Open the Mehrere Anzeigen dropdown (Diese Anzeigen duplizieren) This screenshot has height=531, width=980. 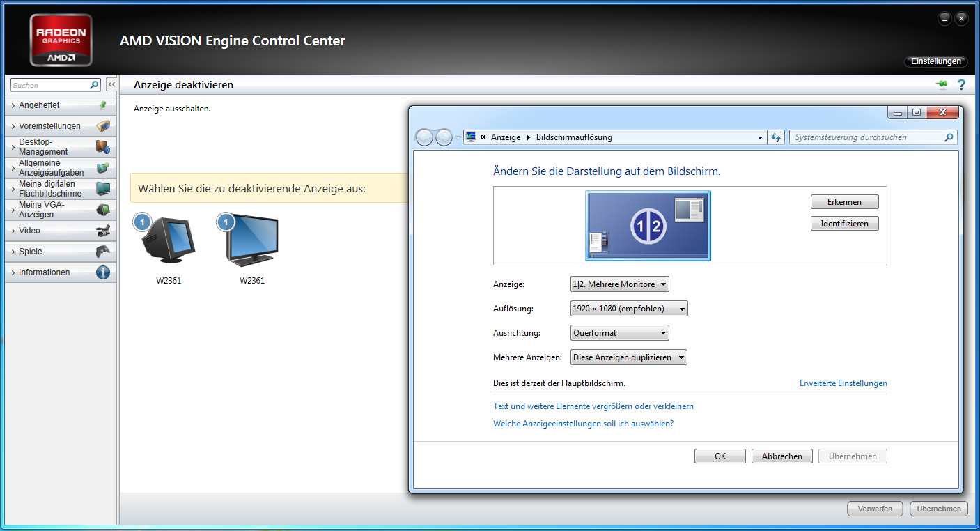[628, 357]
